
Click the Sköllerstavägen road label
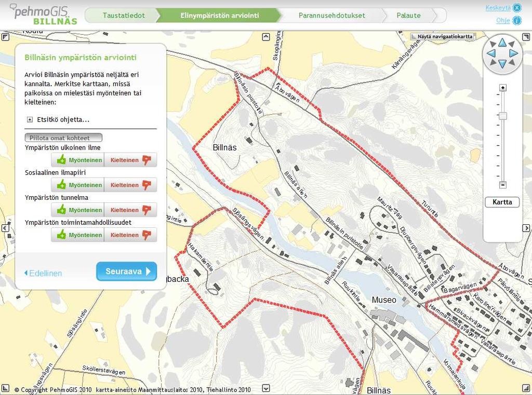pyautogui.click(x=104, y=370)
